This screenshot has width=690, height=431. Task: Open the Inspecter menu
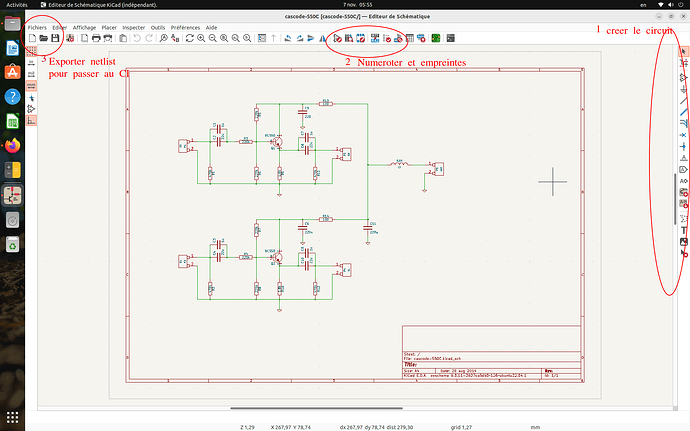click(x=134, y=27)
